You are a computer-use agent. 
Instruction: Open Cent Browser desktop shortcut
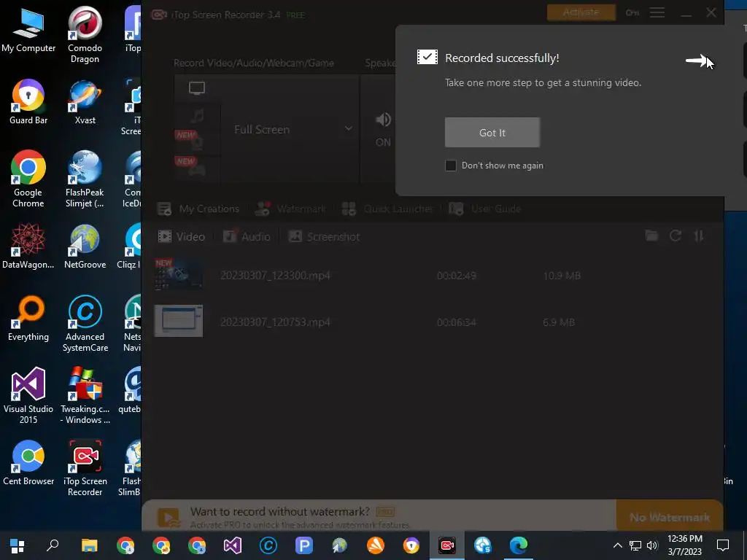coord(28,463)
